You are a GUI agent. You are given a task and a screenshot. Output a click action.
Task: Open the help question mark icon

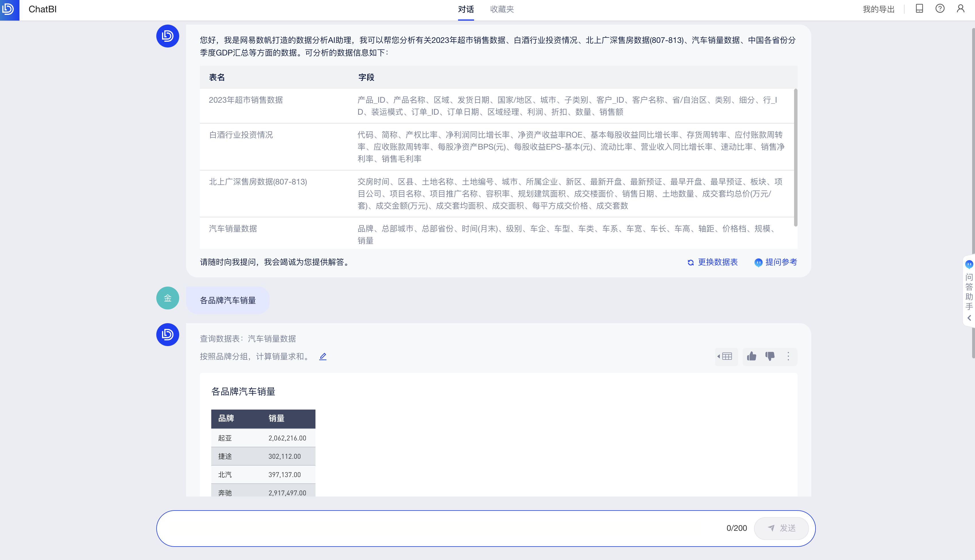tap(940, 9)
